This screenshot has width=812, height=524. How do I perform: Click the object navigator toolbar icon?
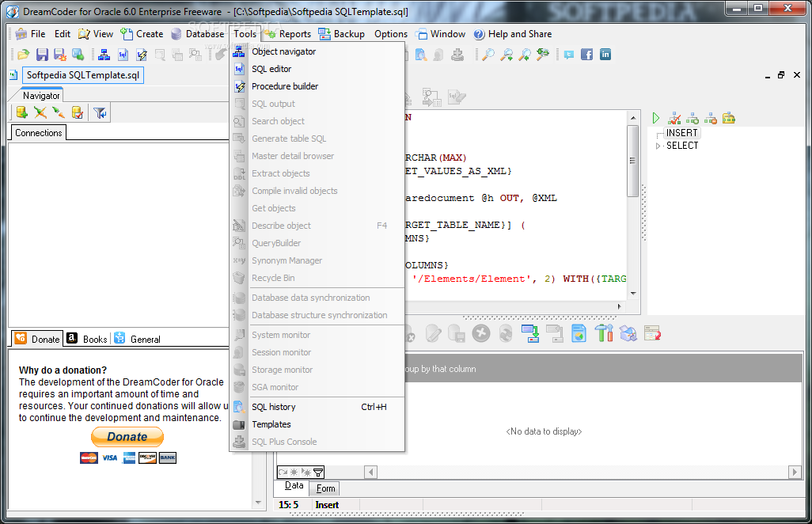click(x=104, y=55)
